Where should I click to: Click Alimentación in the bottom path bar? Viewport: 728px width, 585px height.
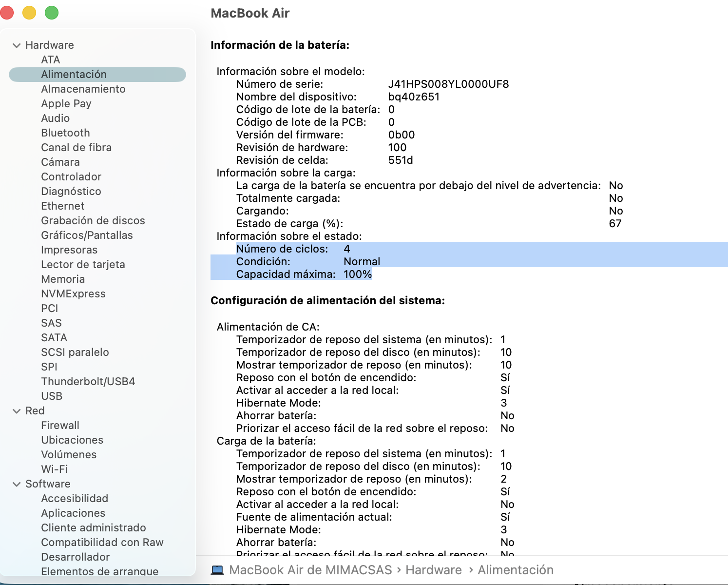[x=516, y=570]
